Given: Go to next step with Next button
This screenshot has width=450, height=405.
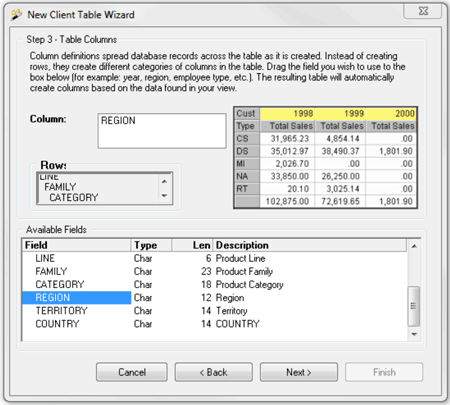Looking at the screenshot, I should 299,372.
